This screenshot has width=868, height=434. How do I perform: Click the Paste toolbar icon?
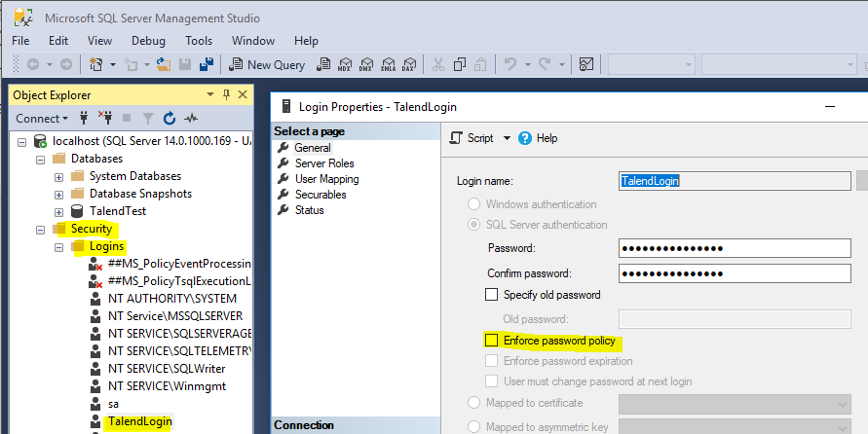(480, 64)
